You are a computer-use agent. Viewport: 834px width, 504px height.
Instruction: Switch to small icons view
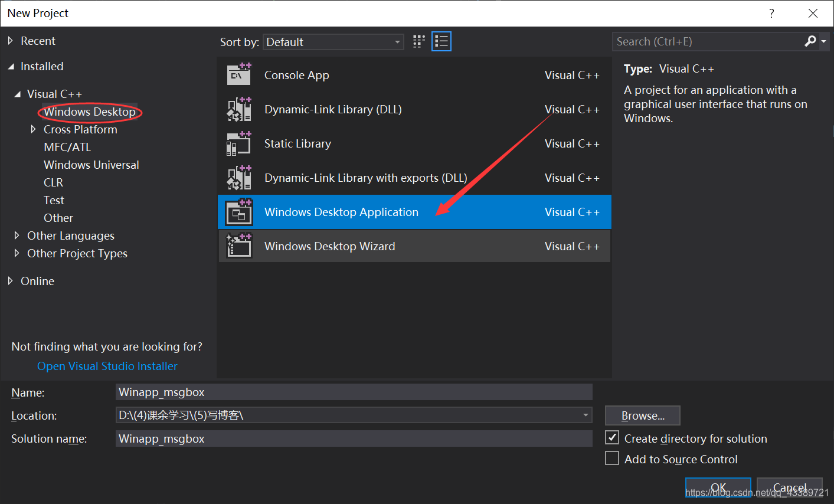(x=419, y=41)
